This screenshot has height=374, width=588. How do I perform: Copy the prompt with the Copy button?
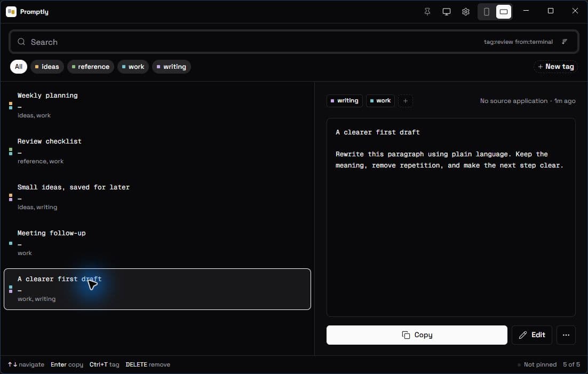coord(417,335)
